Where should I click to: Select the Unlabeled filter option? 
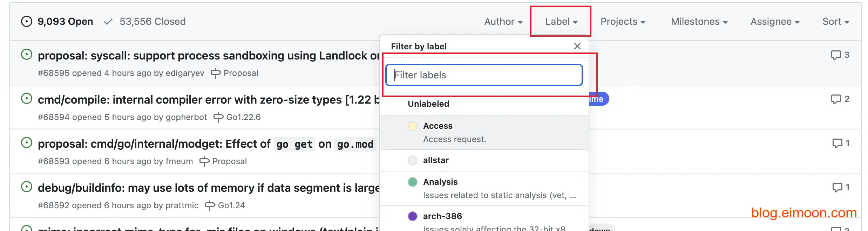point(428,104)
